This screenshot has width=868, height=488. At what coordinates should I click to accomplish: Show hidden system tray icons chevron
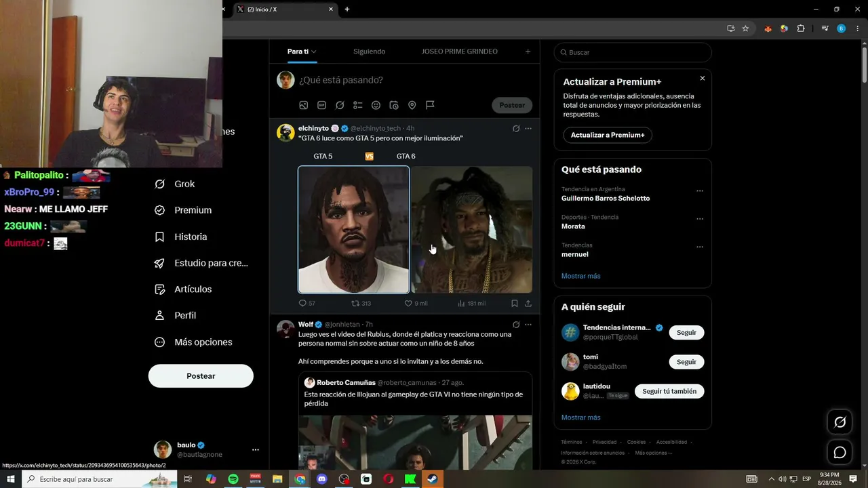tap(771, 479)
